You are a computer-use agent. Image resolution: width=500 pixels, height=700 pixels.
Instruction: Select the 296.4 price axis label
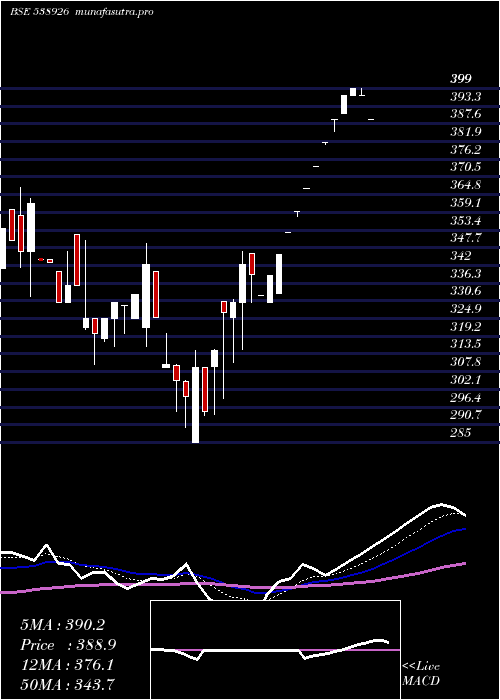click(x=466, y=397)
